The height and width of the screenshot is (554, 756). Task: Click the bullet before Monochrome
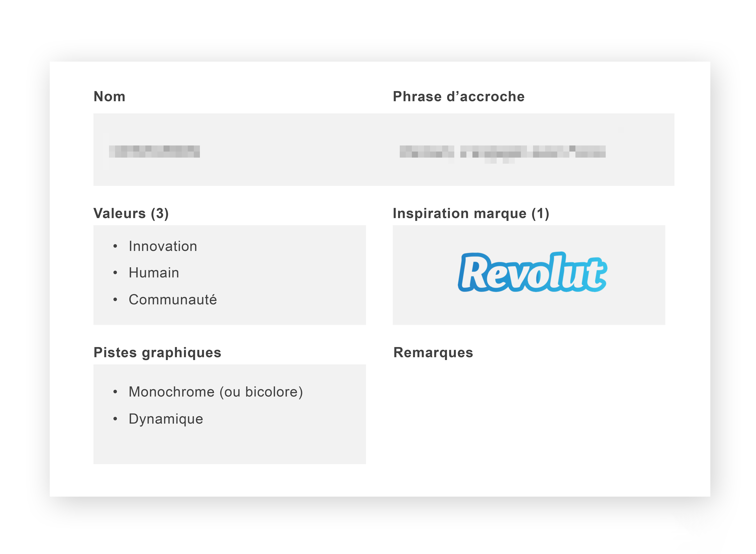point(115,392)
